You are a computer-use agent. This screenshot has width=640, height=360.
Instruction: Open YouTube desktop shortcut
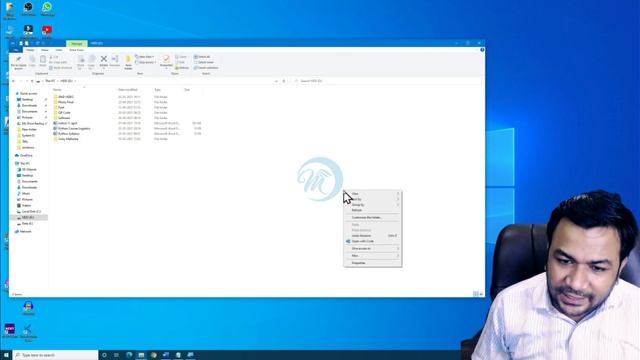[x=47, y=32]
